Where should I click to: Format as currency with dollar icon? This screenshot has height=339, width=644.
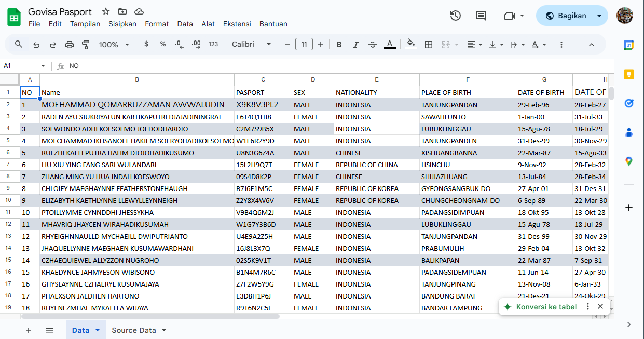click(146, 45)
